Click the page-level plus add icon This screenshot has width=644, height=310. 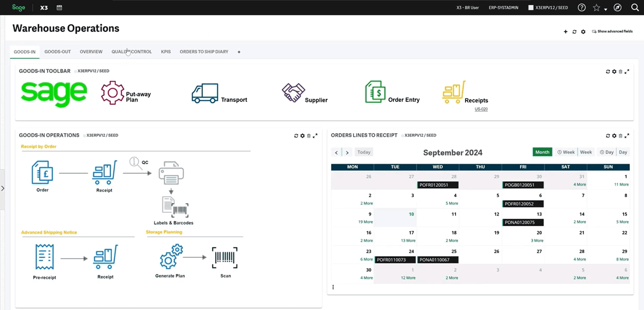pyautogui.click(x=565, y=32)
